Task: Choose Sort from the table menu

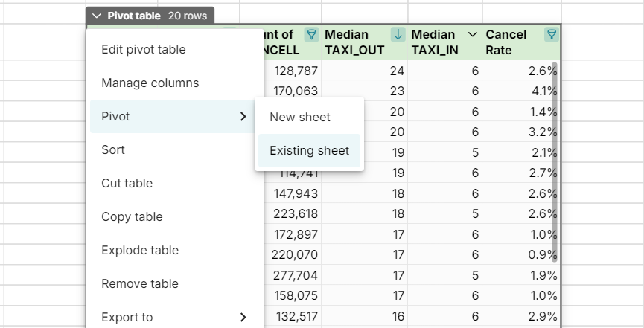Action: (113, 150)
